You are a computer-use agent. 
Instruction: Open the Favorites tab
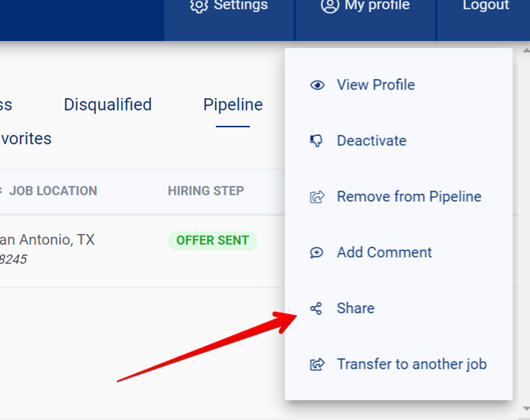click(25, 138)
